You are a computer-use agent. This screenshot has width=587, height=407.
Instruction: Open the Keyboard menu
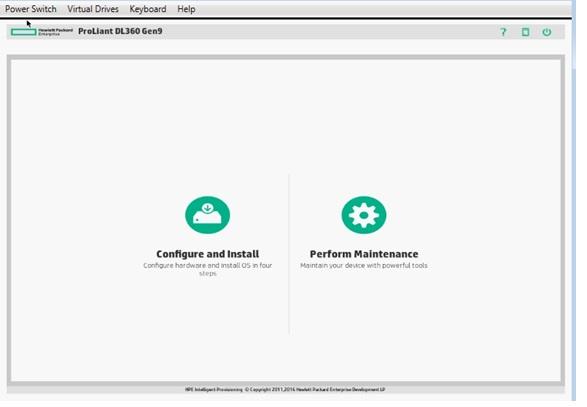coord(148,9)
